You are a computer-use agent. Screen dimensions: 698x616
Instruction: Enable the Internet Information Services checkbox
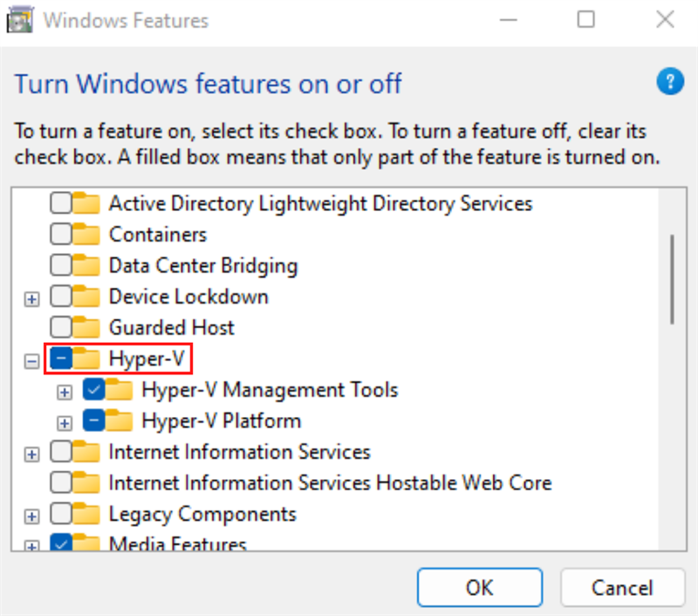point(61,452)
